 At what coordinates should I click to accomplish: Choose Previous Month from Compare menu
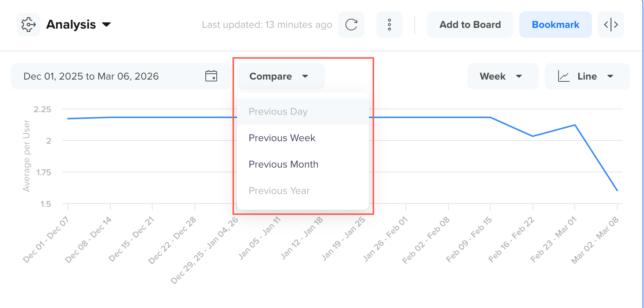click(x=283, y=164)
